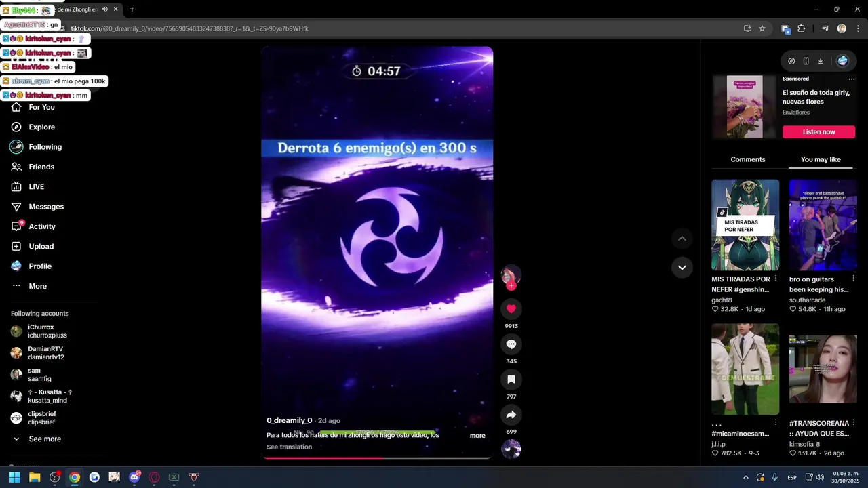868x488 pixels.
Task: Share the video with the arrow icon
Action: 511,415
